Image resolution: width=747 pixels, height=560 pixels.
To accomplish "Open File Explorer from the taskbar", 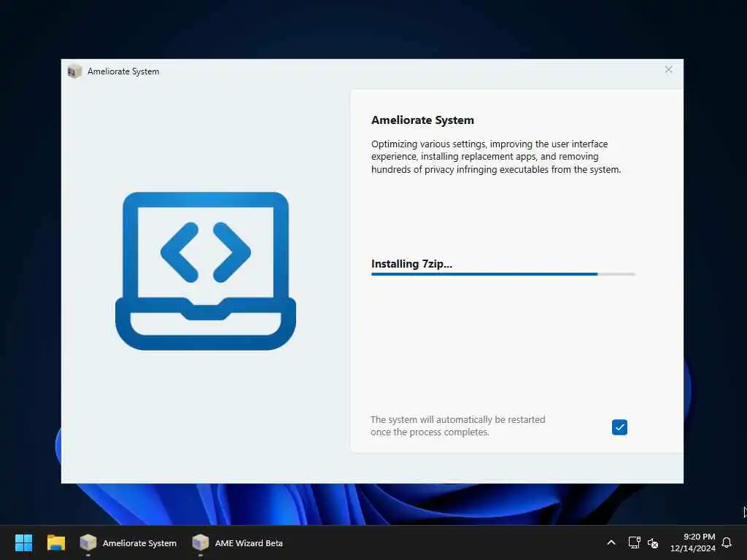I will [x=55, y=542].
